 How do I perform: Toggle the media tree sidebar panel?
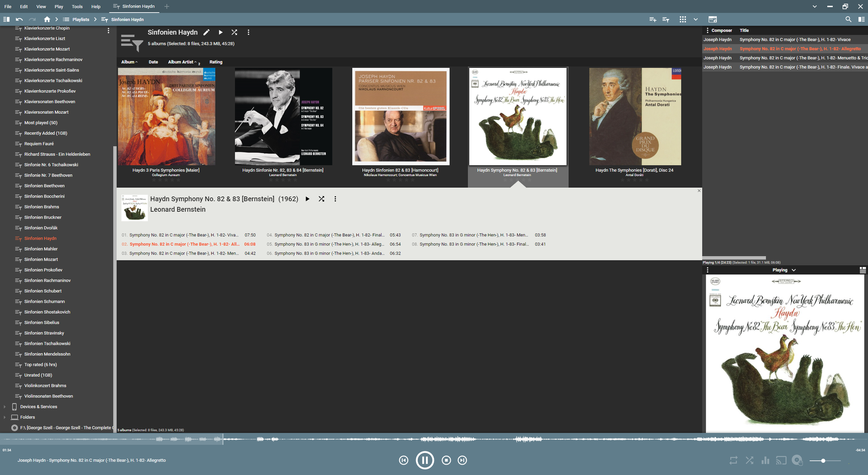(6, 19)
